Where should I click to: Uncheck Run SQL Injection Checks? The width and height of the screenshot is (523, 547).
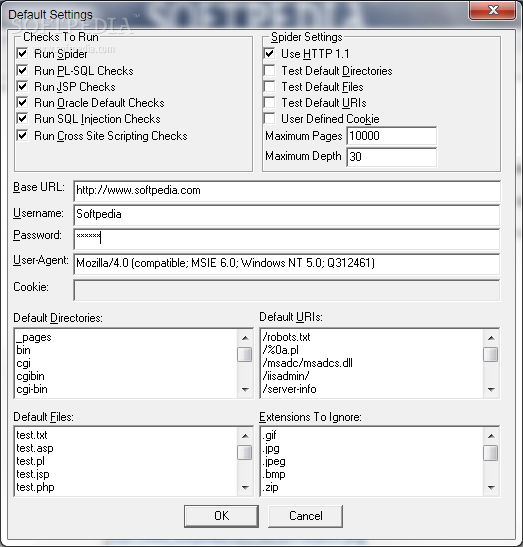click(22, 119)
